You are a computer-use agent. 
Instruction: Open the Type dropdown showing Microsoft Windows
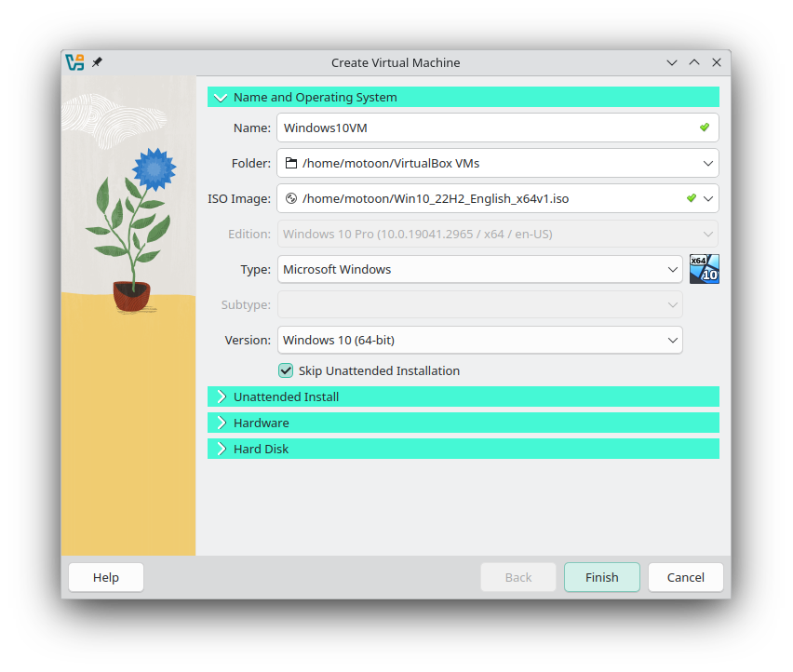coord(480,270)
